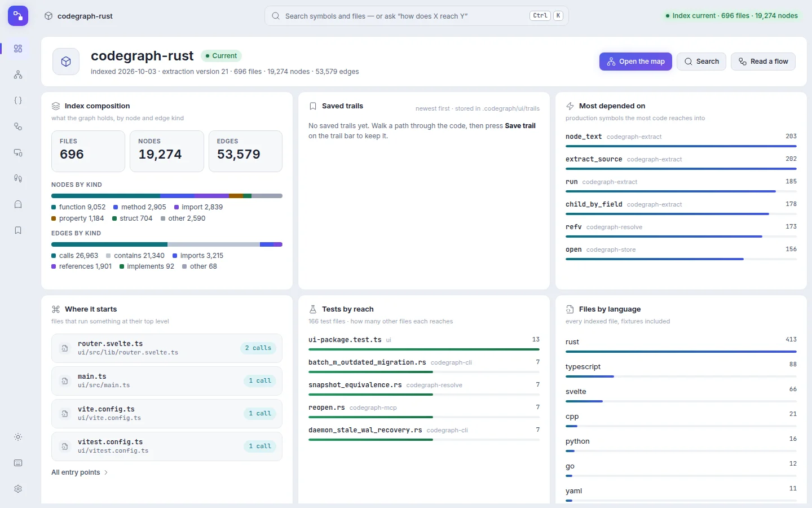812x508 pixels.
Task: Click the Search button in header
Action: click(701, 62)
